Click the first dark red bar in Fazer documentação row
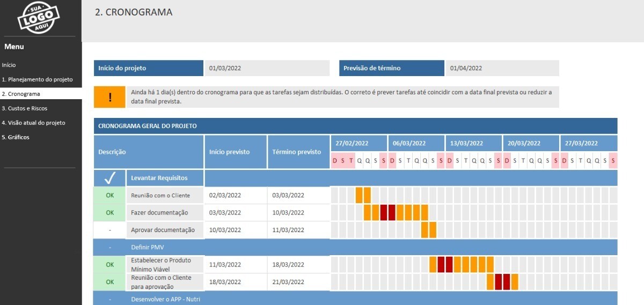644x305 pixels. click(x=384, y=213)
